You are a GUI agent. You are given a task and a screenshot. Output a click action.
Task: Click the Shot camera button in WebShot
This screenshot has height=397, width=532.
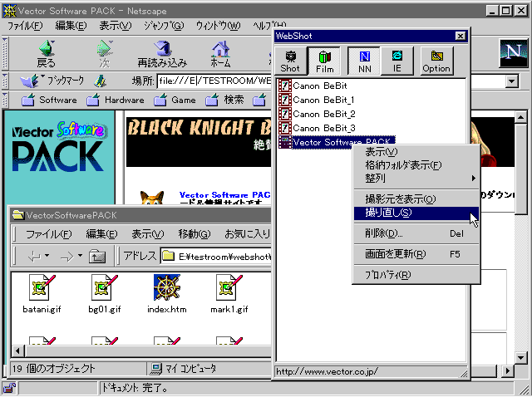pos(290,61)
